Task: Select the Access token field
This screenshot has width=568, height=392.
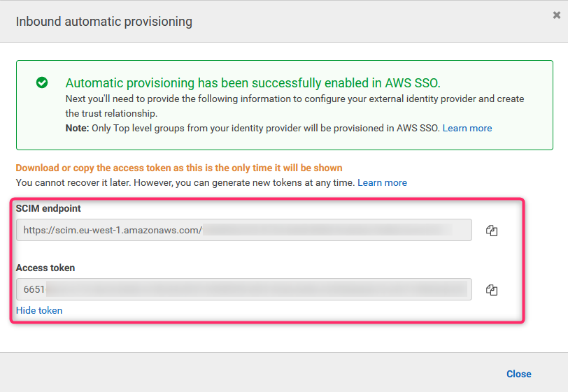Action: click(x=244, y=289)
